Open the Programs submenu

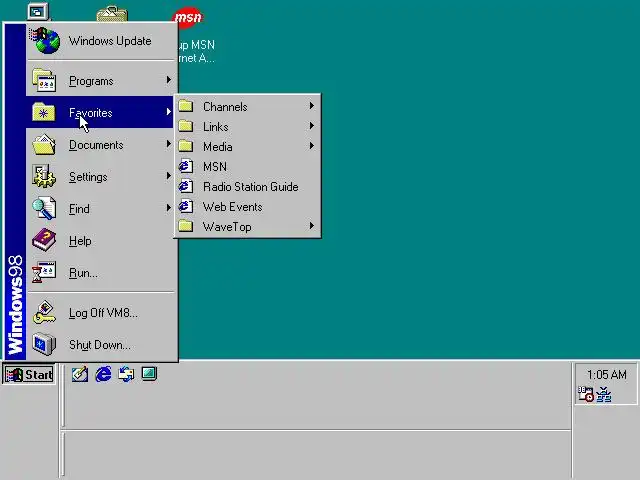(x=102, y=80)
